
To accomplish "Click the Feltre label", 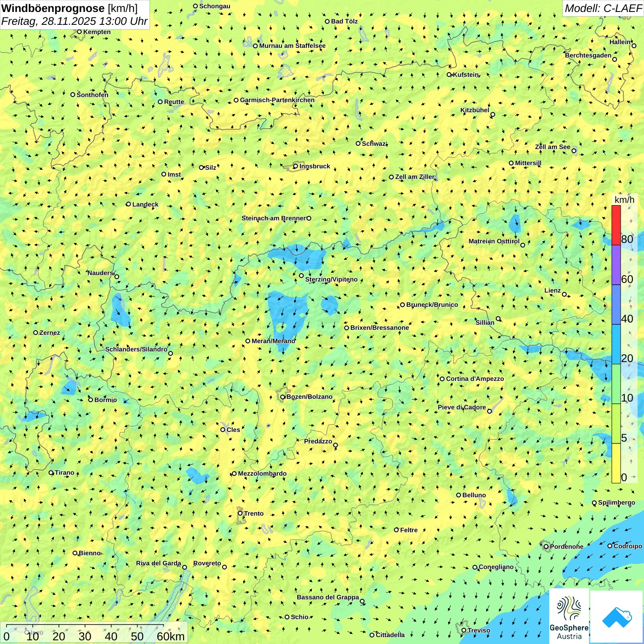I will pyautogui.click(x=409, y=530).
